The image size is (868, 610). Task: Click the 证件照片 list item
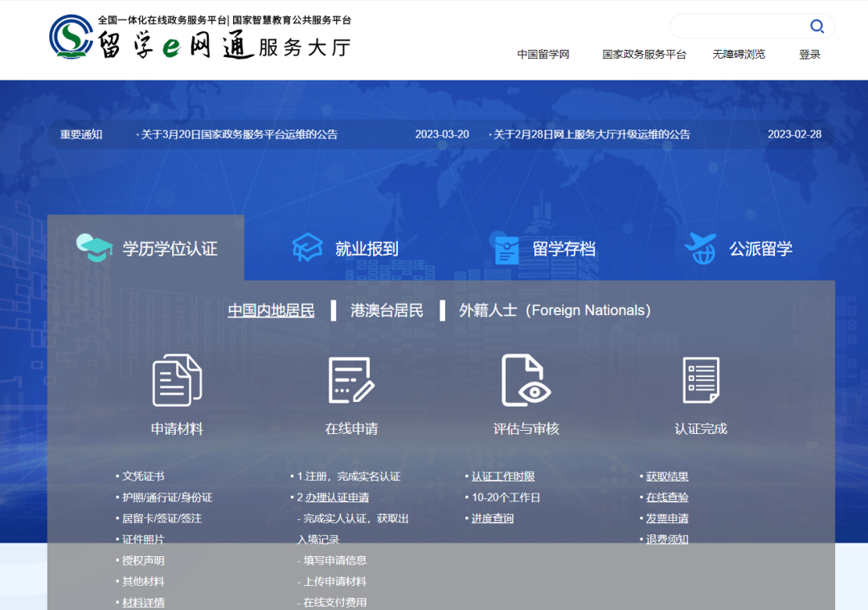click(x=143, y=540)
